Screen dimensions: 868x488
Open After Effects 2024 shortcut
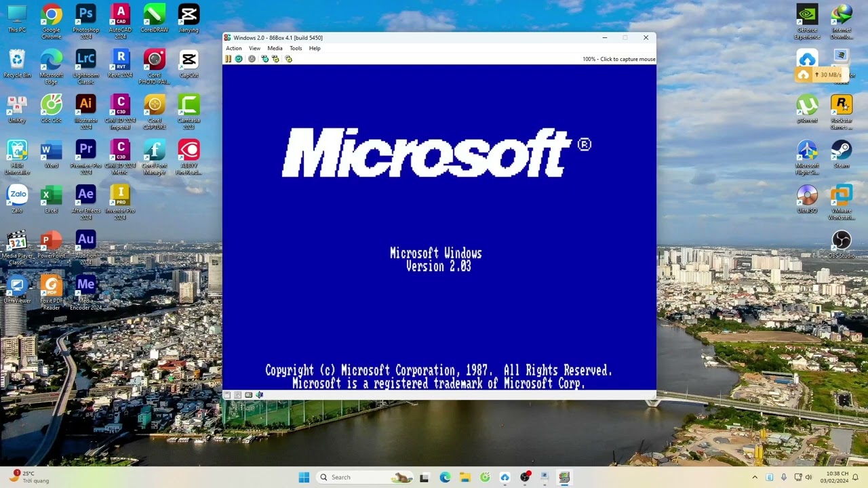click(85, 202)
